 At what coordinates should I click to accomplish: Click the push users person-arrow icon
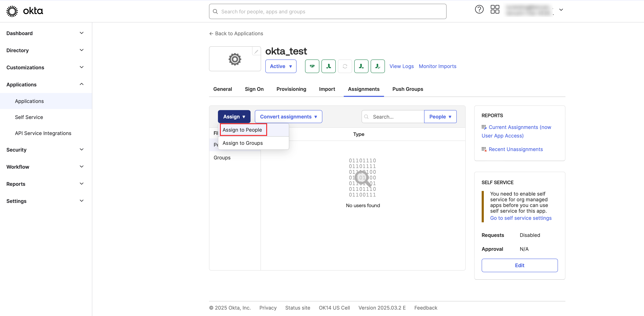[361, 66]
